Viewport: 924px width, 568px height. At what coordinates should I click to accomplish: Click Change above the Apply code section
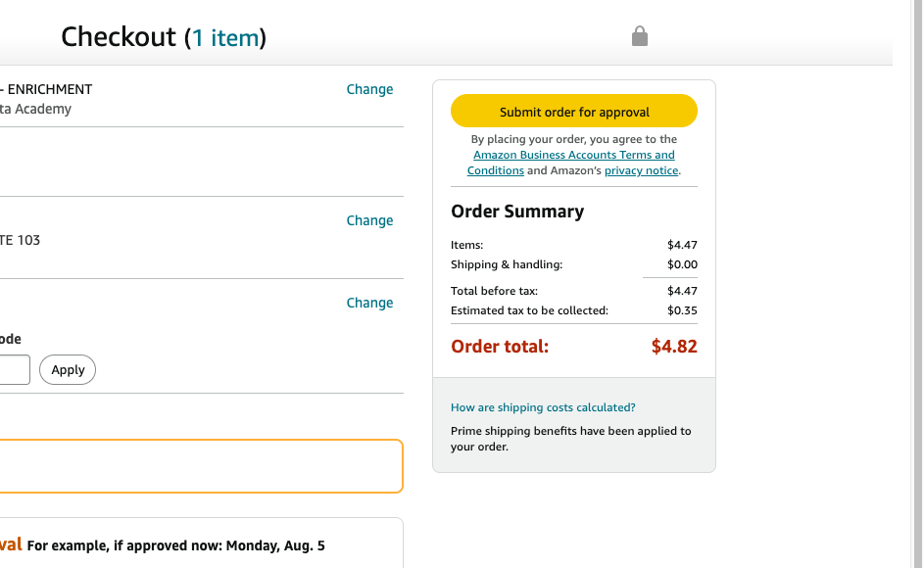tap(369, 303)
